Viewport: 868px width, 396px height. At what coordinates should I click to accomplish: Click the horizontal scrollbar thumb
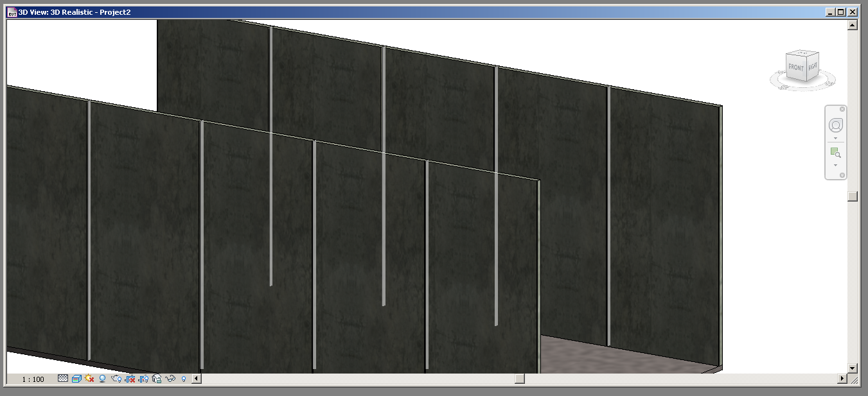(x=520, y=379)
